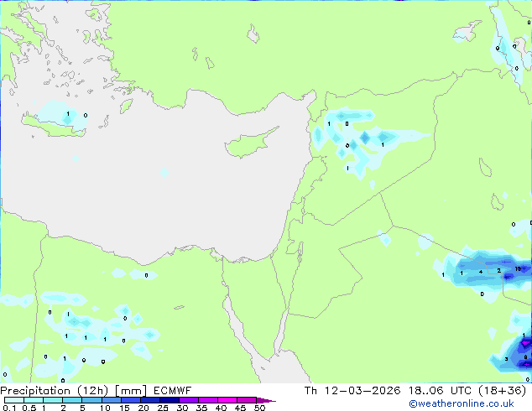This screenshot has width=532, height=411.
Task: Click the legend value '45'
Action: click(240, 408)
